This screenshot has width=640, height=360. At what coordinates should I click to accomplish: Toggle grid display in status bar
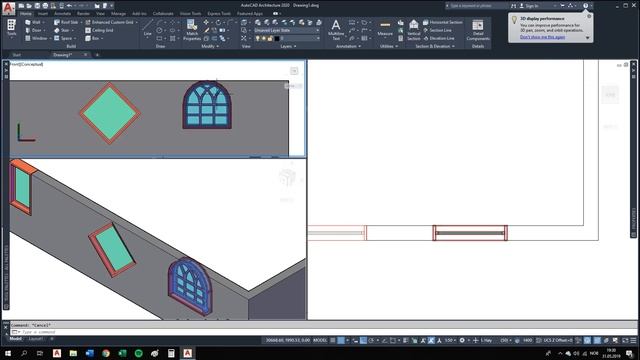coord(333,340)
